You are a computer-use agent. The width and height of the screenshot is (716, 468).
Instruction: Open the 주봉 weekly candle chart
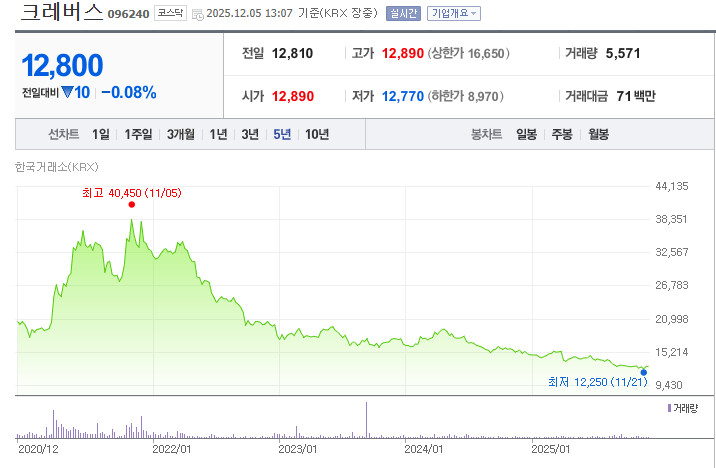point(562,134)
